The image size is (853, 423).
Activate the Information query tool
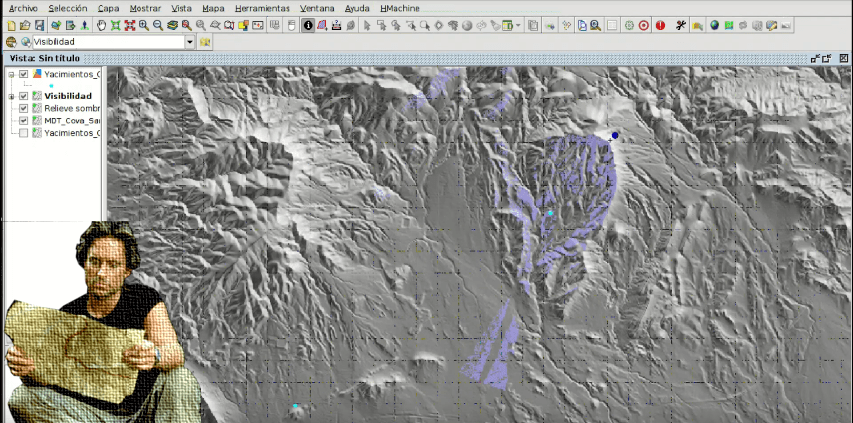click(308, 25)
